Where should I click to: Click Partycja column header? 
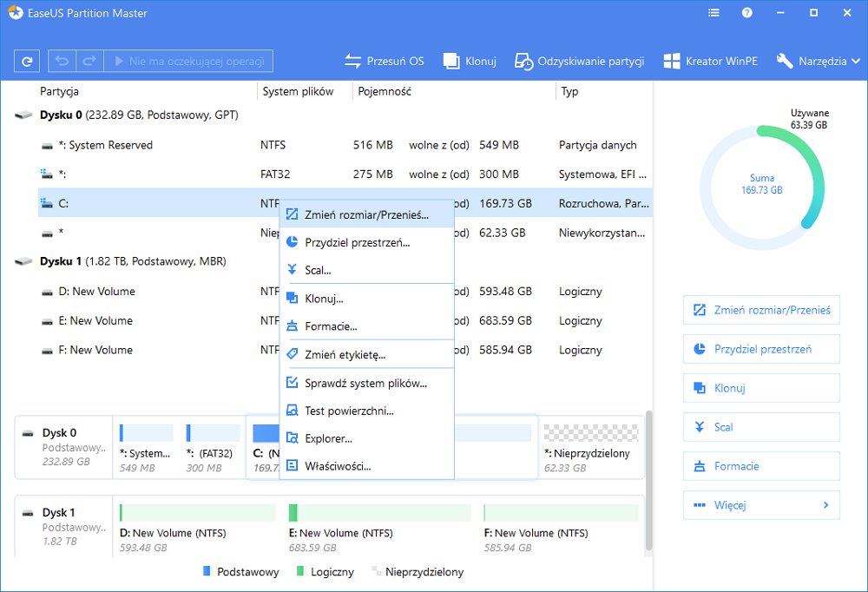tap(59, 91)
